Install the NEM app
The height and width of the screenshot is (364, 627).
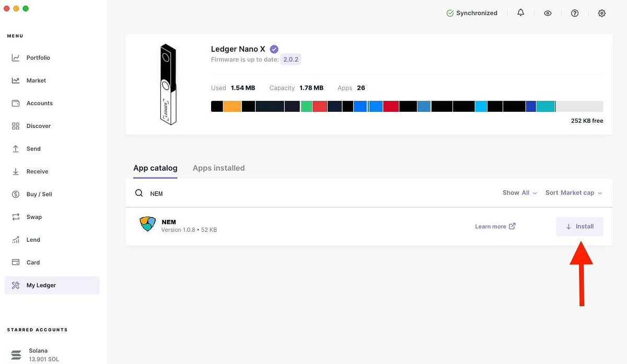(x=579, y=227)
